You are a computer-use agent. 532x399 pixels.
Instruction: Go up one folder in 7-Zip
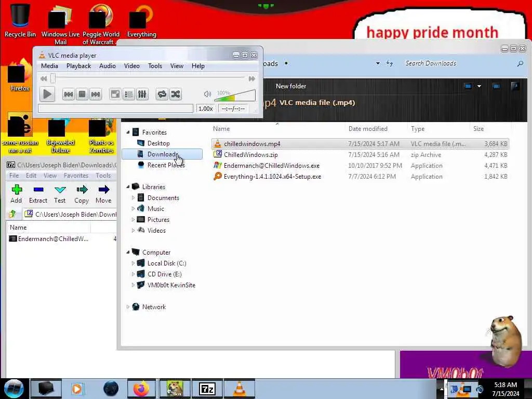coord(12,214)
